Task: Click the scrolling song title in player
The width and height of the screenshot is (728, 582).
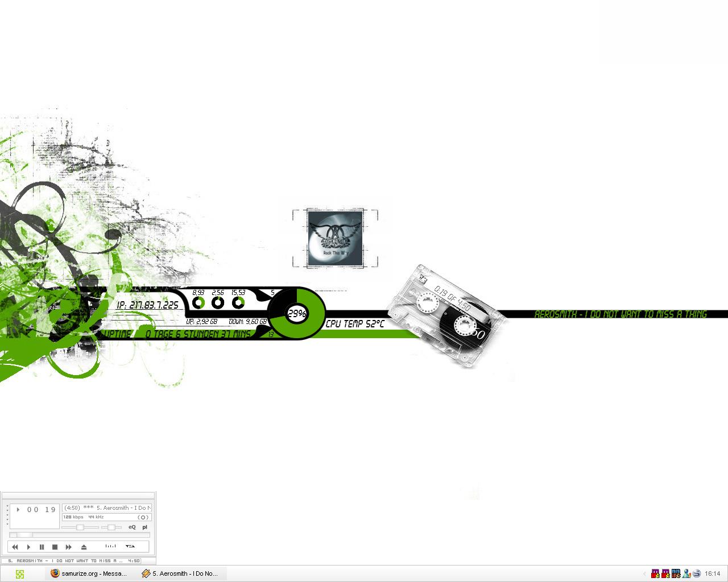Action: coord(107,508)
